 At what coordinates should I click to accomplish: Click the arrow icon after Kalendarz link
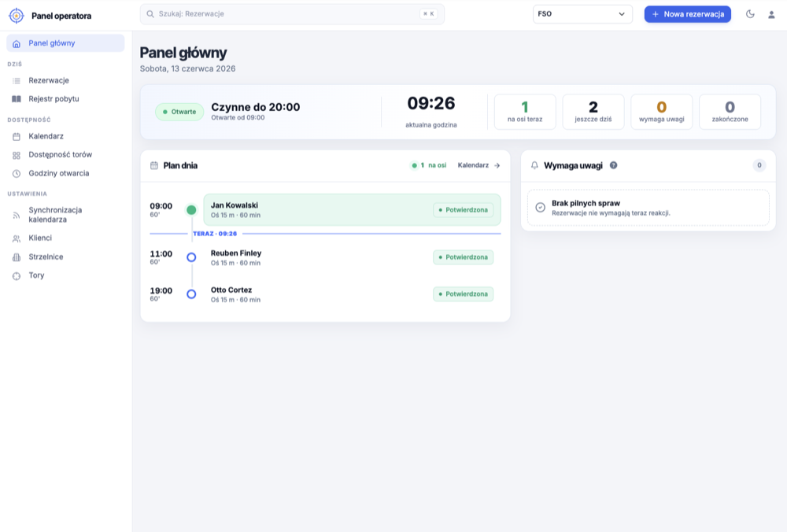(497, 165)
